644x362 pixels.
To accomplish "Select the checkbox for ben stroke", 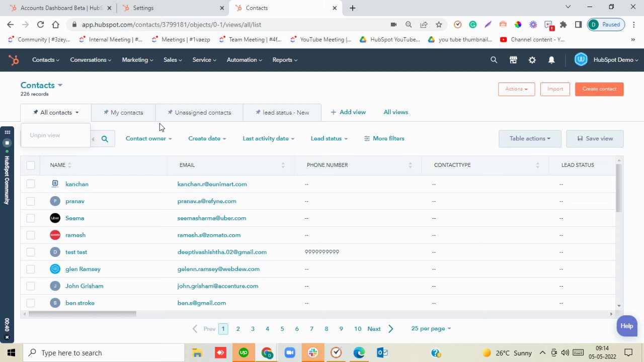I will click(31, 303).
